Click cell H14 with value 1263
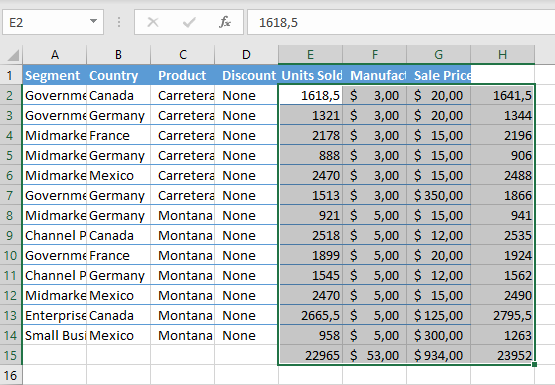 point(503,335)
